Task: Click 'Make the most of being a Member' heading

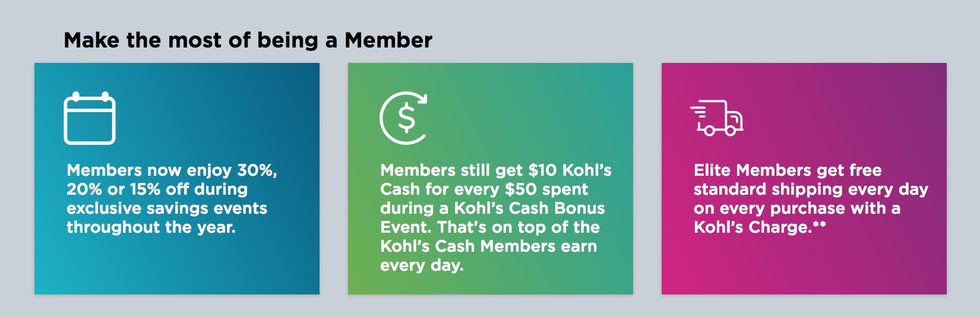Action: tap(248, 40)
